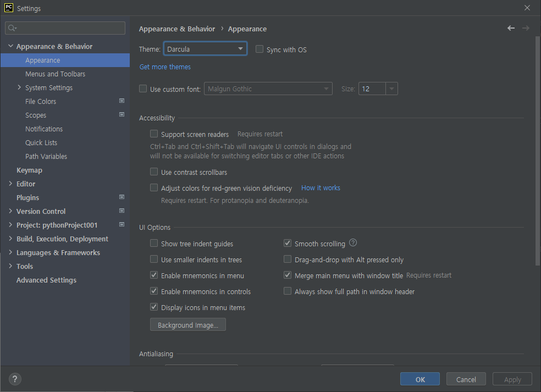Click the project-level icon next to Plugins
The height and width of the screenshot is (392, 541).
[122, 197]
